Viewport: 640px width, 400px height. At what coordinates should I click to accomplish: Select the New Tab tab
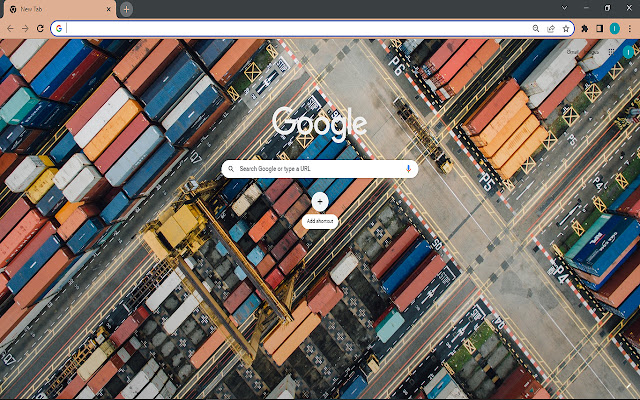pyautogui.click(x=60, y=9)
